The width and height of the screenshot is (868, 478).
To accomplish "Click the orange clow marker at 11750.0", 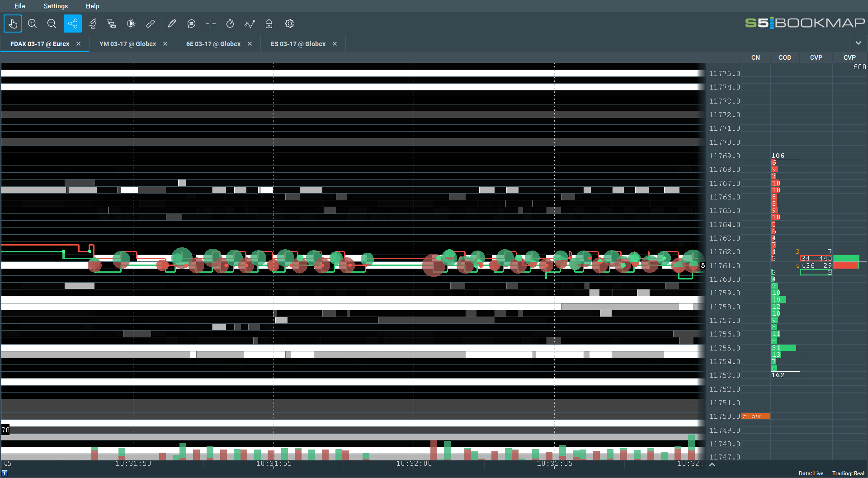I will tap(756, 416).
